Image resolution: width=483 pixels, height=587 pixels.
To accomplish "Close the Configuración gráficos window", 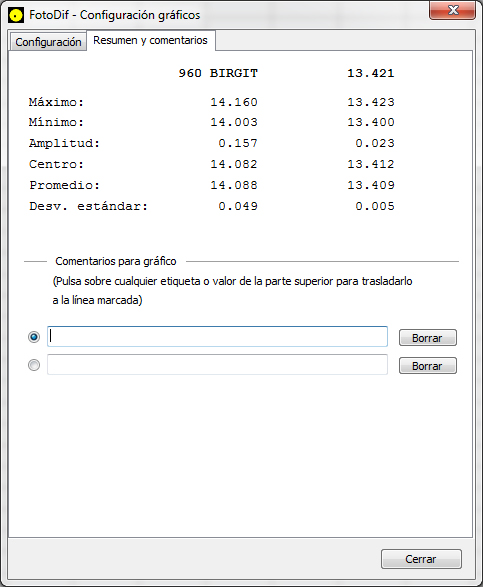I will 452,10.
